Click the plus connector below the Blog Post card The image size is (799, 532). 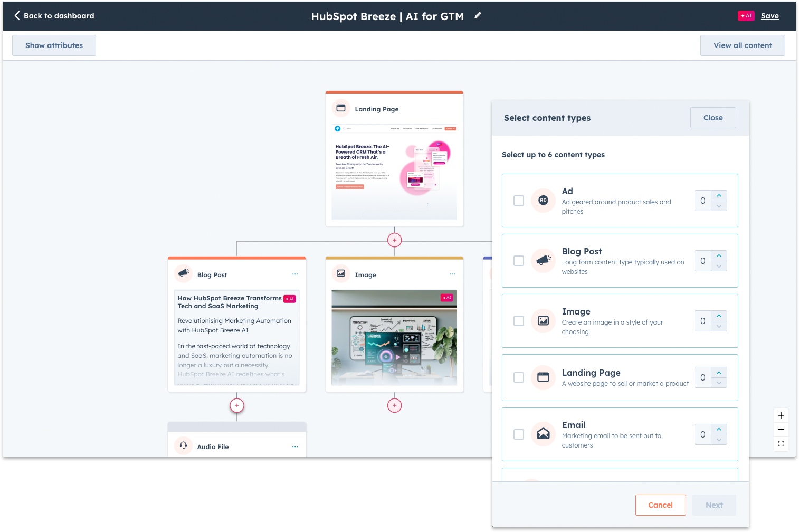coord(236,405)
